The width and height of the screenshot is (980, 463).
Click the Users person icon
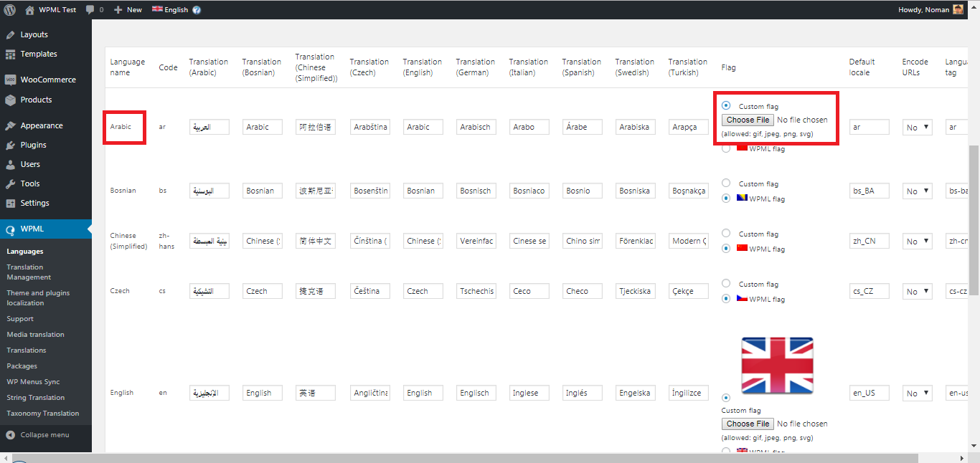click(10, 164)
